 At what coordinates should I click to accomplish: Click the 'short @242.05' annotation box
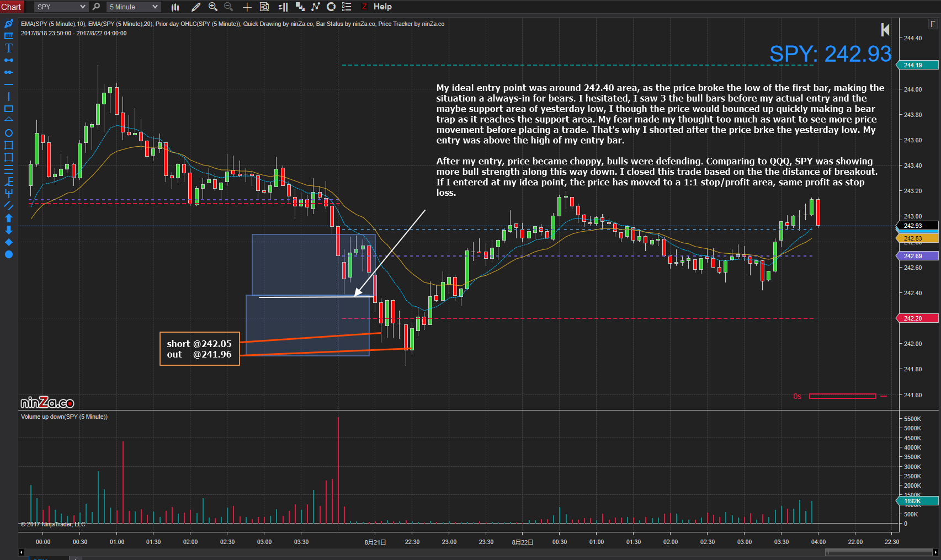point(200,349)
